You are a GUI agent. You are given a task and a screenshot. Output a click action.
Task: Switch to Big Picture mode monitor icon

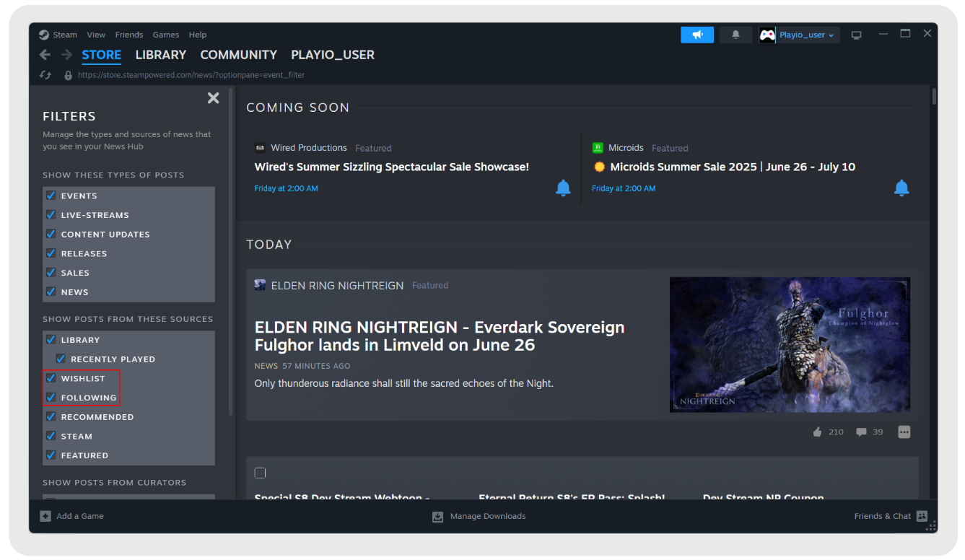point(856,35)
